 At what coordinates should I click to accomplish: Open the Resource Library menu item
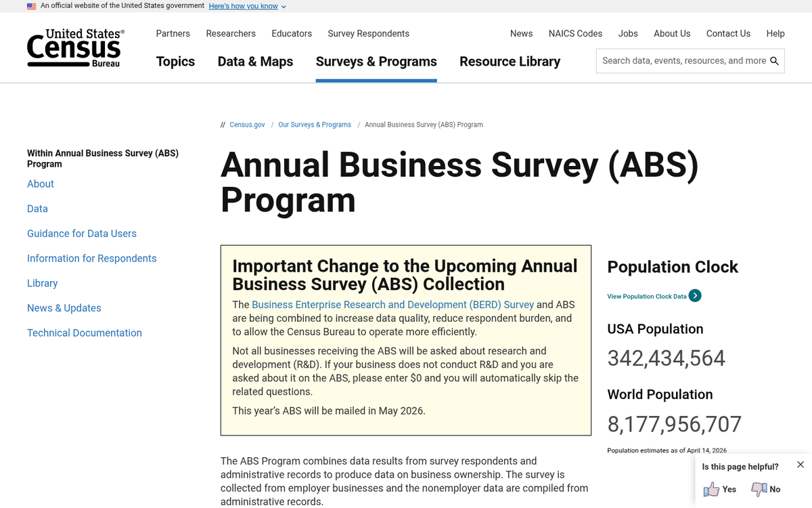click(510, 62)
